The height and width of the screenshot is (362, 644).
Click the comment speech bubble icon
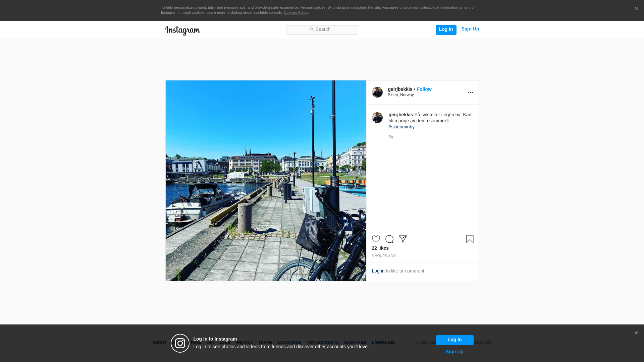point(389,239)
